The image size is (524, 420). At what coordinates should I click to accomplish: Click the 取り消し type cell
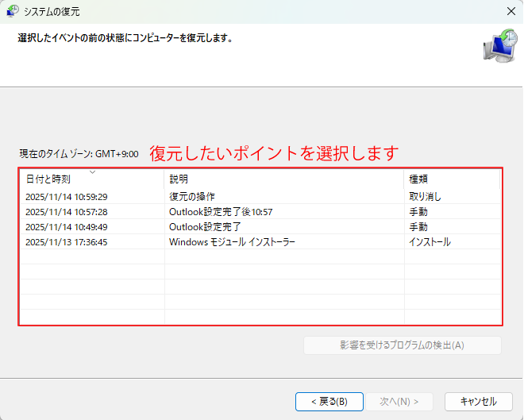click(x=425, y=197)
